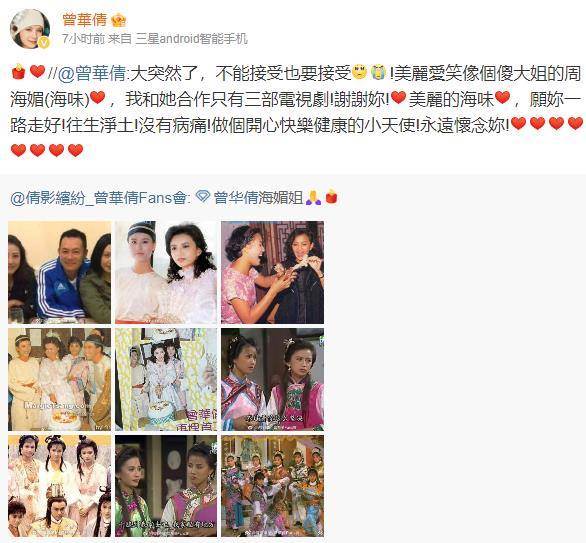Image resolution: width=586 pixels, height=543 pixels.
Task: Open the @曾華倩 mention in post text
Action: pyautogui.click(x=92, y=74)
